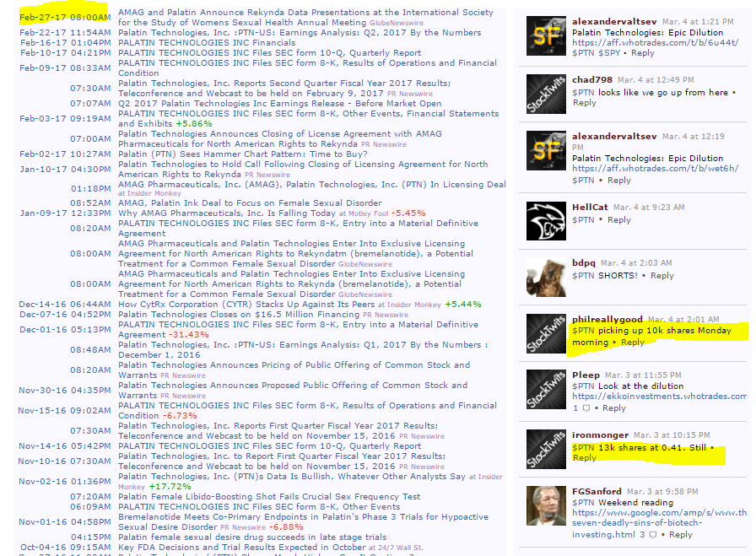The height and width of the screenshot is (556, 756).
Task: Open the Pleep username link
Action: tap(586, 375)
